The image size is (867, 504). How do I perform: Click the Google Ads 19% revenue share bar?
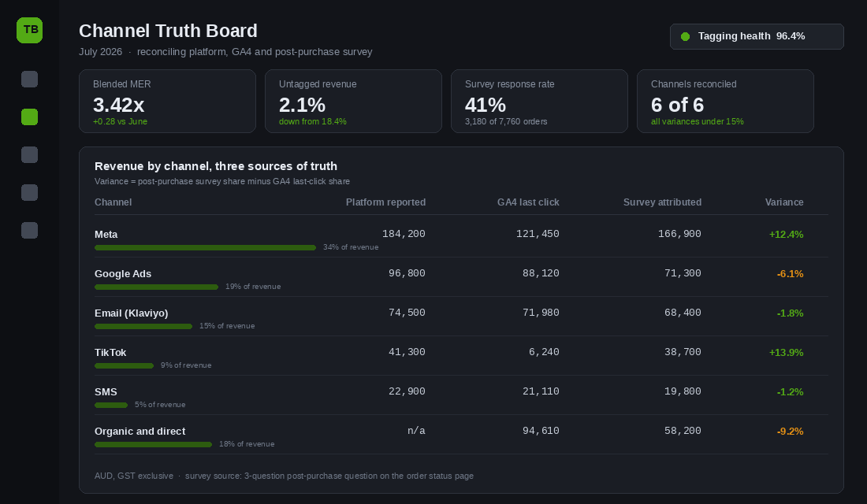point(157,287)
